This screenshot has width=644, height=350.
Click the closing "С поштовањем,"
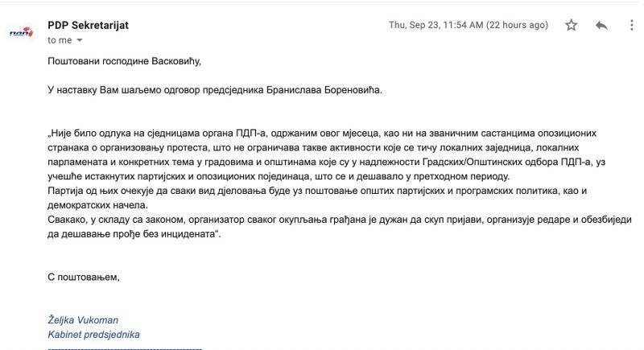click(83, 278)
